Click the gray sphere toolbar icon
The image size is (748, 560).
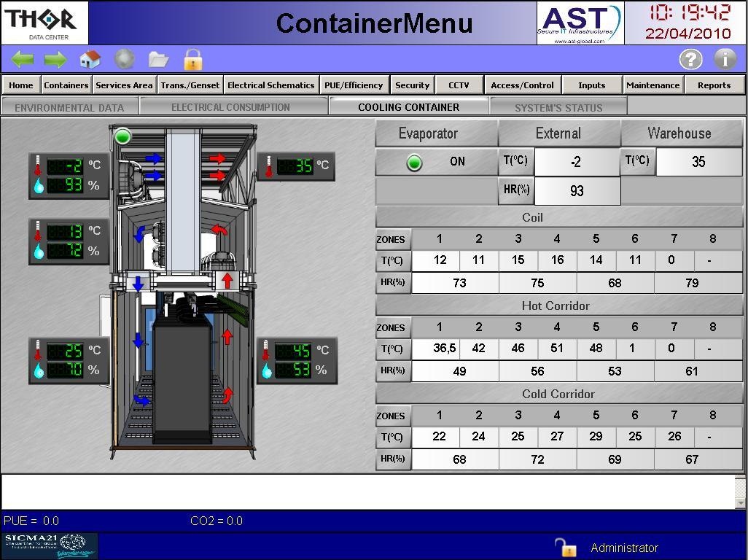click(125, 59)
